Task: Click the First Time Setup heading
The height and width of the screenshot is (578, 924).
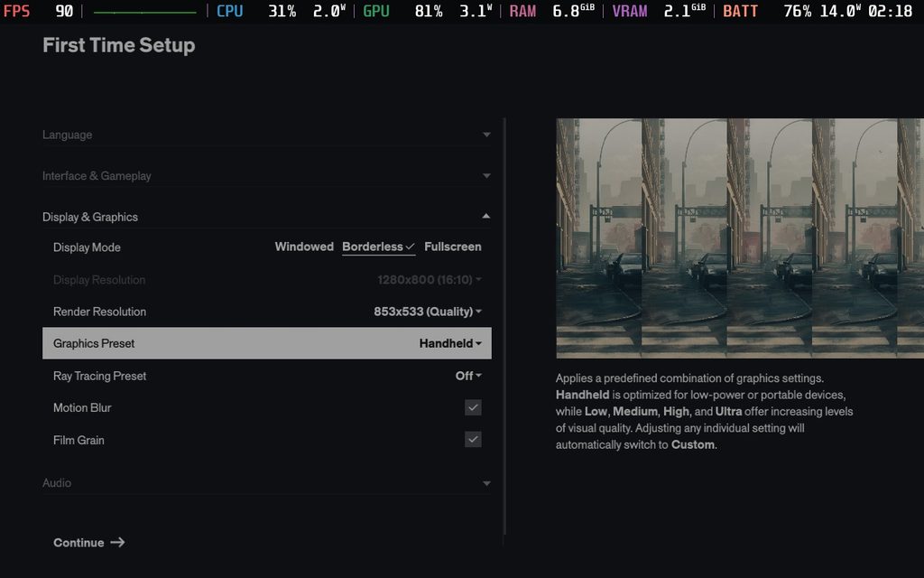Action: 118,45
